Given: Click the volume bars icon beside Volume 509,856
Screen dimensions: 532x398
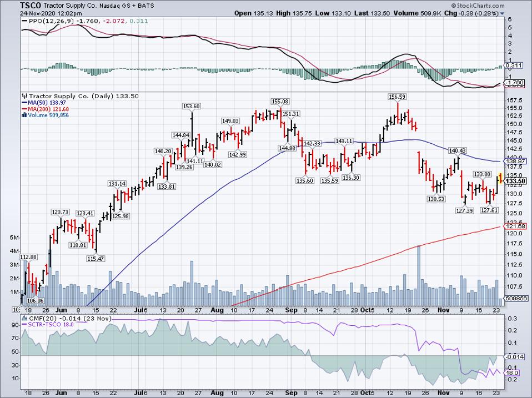Looking at the screenshot, I should [x=24, y=115].
